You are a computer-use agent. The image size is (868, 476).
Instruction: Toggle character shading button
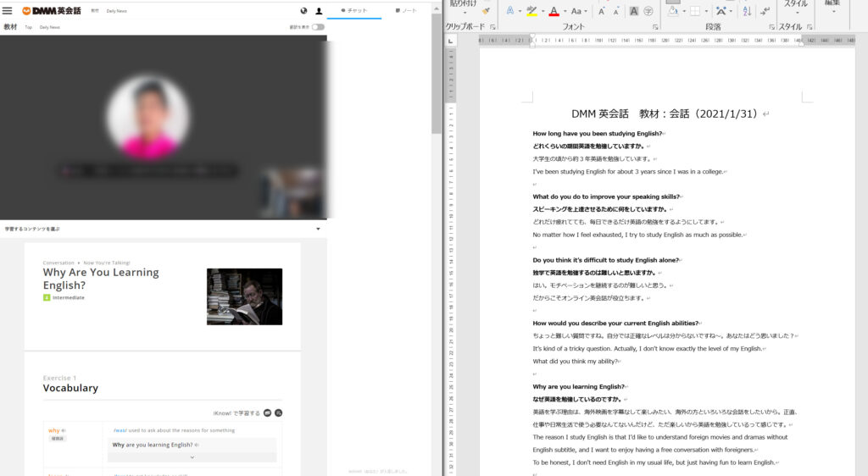634,11
